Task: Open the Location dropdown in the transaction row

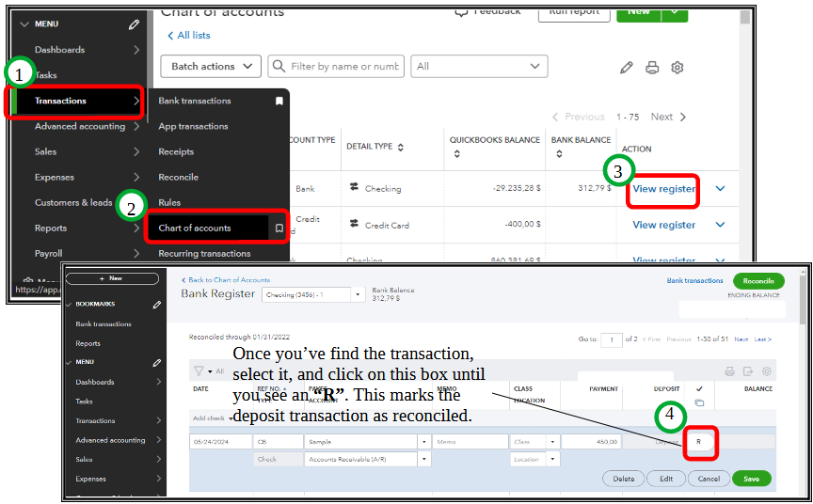Action: point(552,459)
